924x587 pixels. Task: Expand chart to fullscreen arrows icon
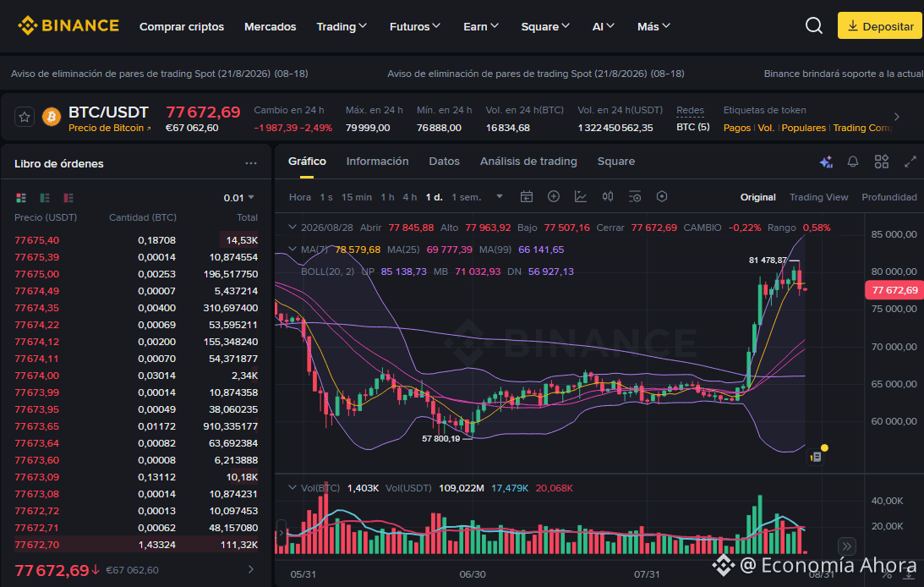tap(910, 162)
